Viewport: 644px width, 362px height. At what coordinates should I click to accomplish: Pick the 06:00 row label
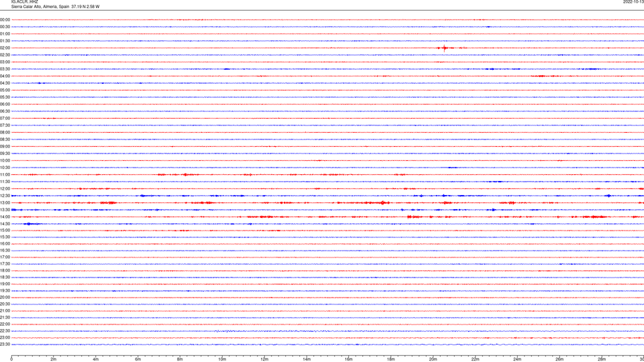(x=5, y=105)
